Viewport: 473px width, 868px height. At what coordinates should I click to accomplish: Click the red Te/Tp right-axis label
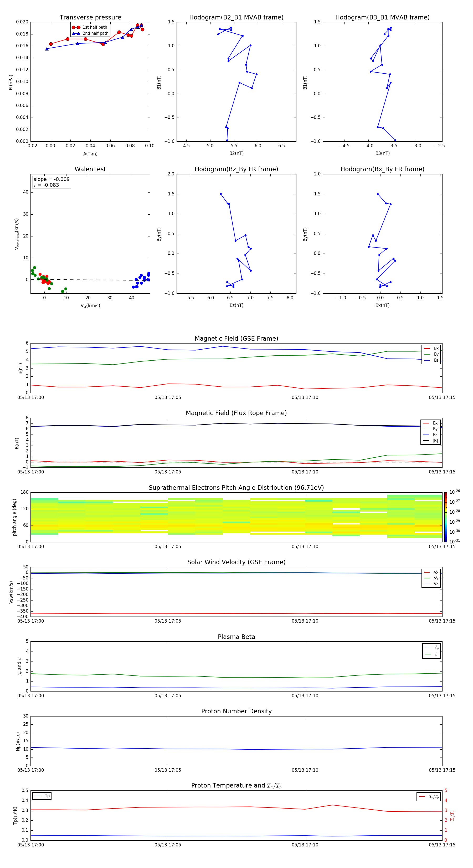[x=453, y=816]
